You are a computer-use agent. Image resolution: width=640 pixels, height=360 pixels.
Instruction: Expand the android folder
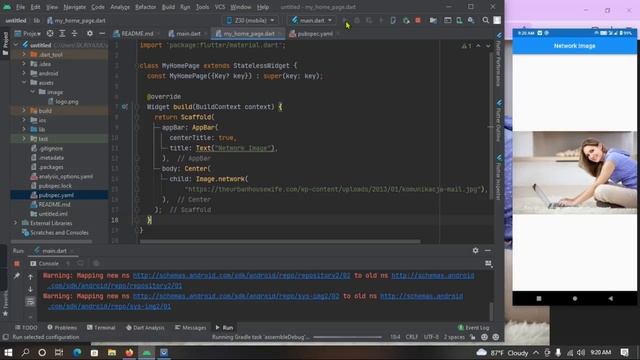(x=24, y=73)
